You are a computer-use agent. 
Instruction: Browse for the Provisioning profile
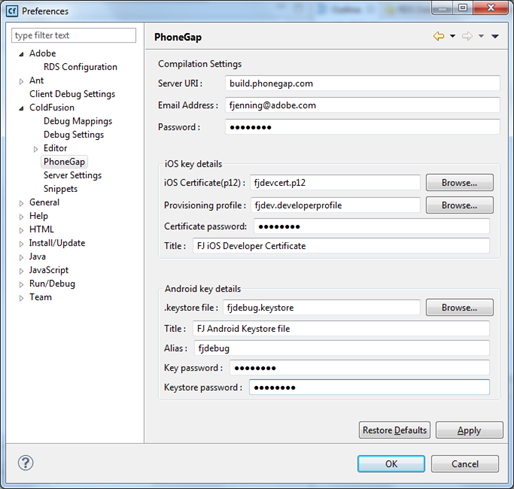(x=460, y=205)
